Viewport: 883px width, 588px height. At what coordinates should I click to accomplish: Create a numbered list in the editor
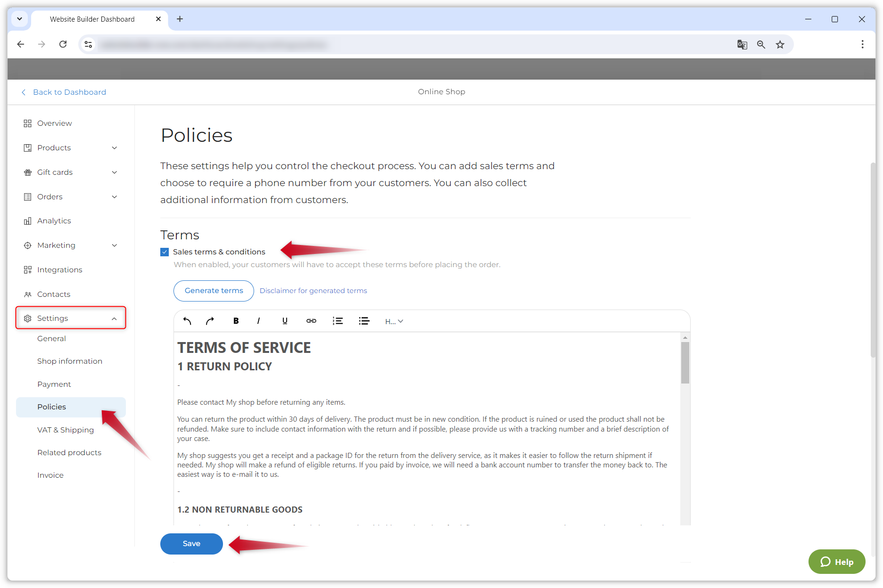pyautogui.click(x=338, y=321)
